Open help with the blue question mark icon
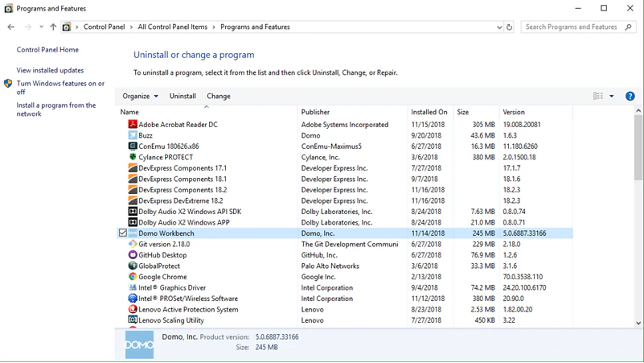 pyautogui.click(x=630, y=97)
